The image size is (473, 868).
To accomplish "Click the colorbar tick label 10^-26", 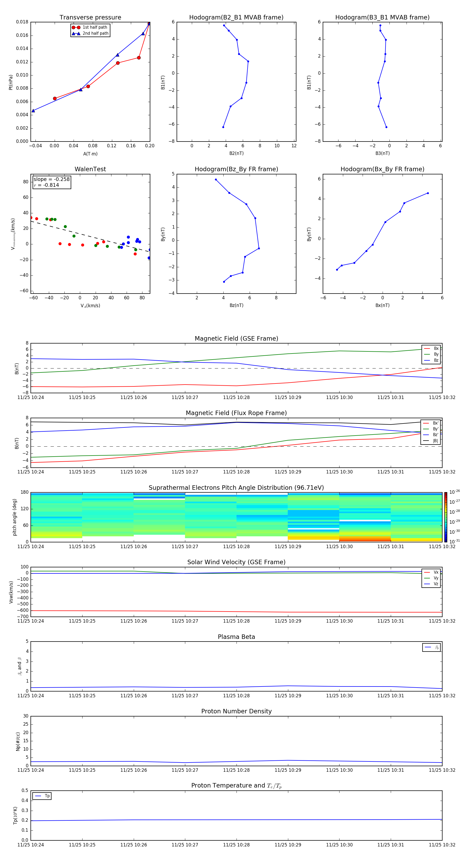I will point(455,492).
